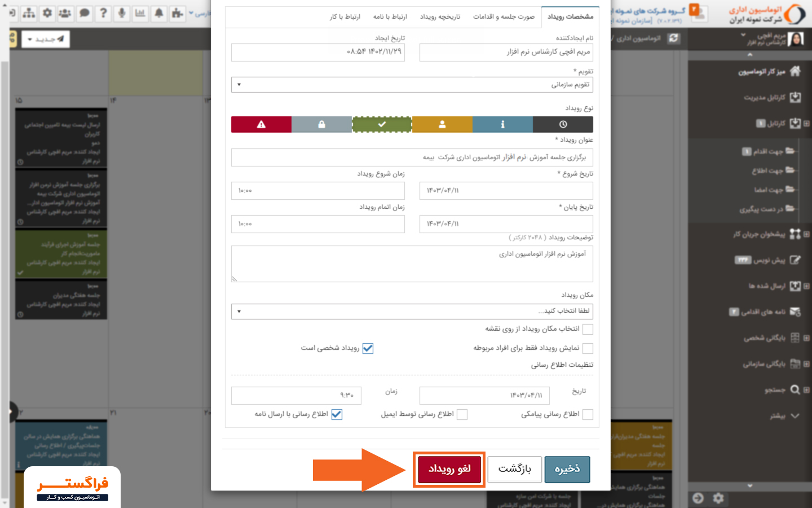
Task: Switch to the 'تاریخچه رویداد' tab
Action: pos(440,17)
